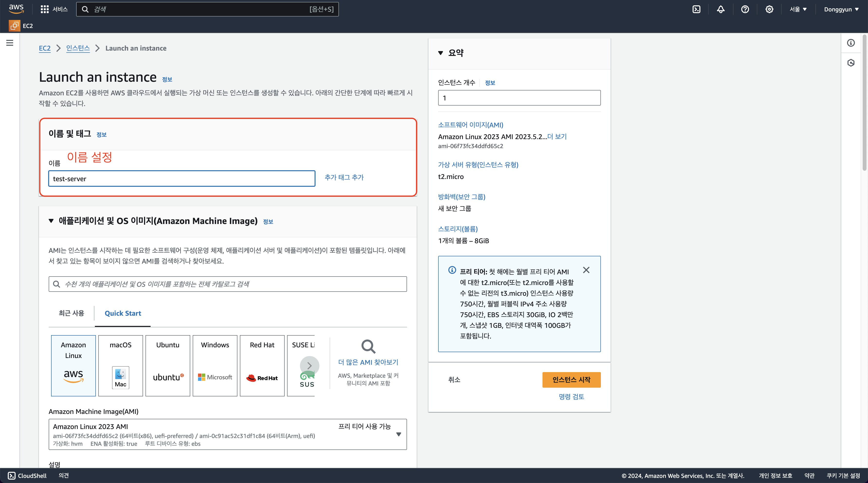Screen dimensions: 868x483
Task: Switch to the 최근 사용 tab
Action: point(71,313)
